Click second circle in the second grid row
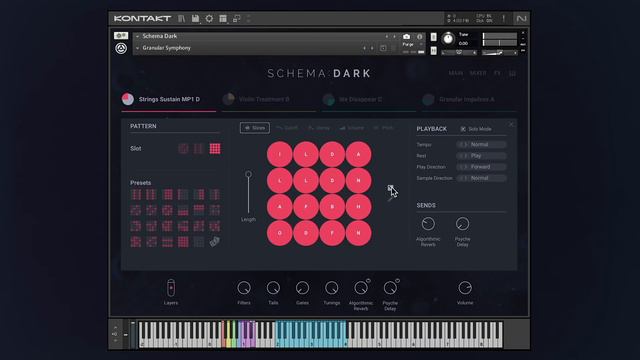Image resolution: width=640 pixels, height=360 pixels. coord(306,180)
